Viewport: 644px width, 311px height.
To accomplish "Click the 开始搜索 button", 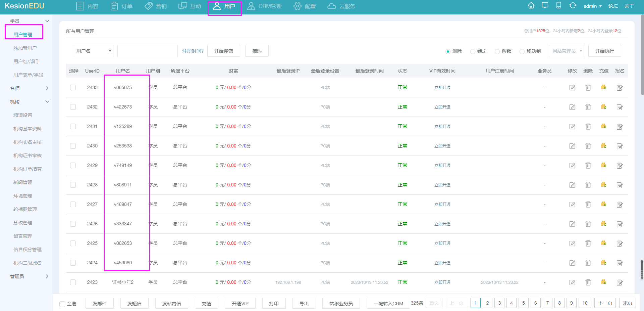I will tap(223, 51).
